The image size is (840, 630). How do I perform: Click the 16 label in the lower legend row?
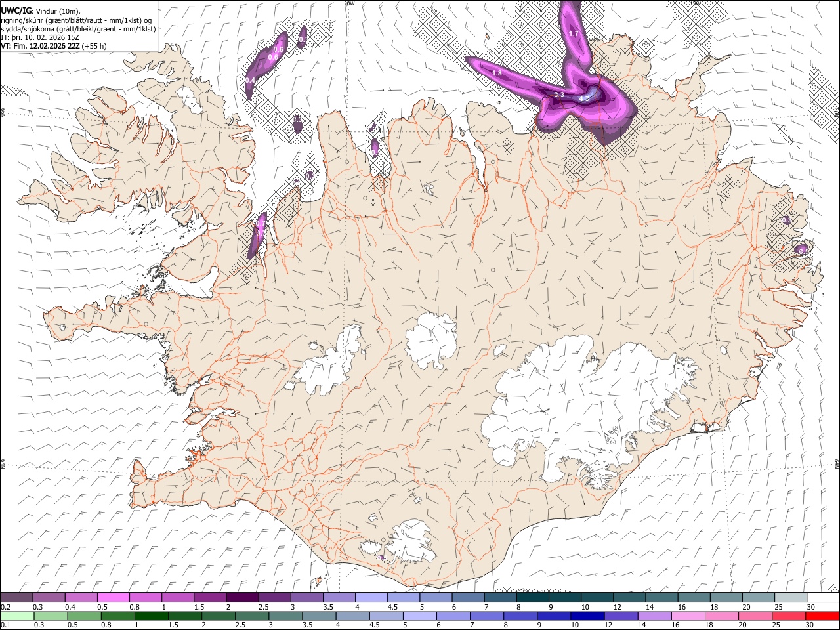675,625
